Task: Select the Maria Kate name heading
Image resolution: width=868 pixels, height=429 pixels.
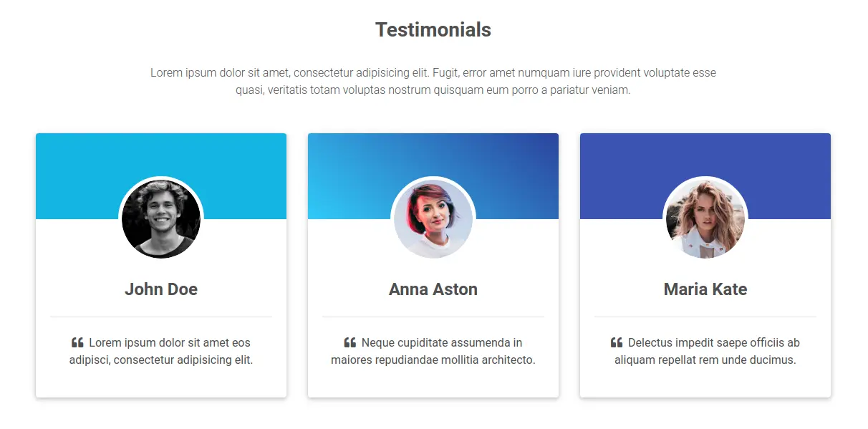Action: pos(705,289)
